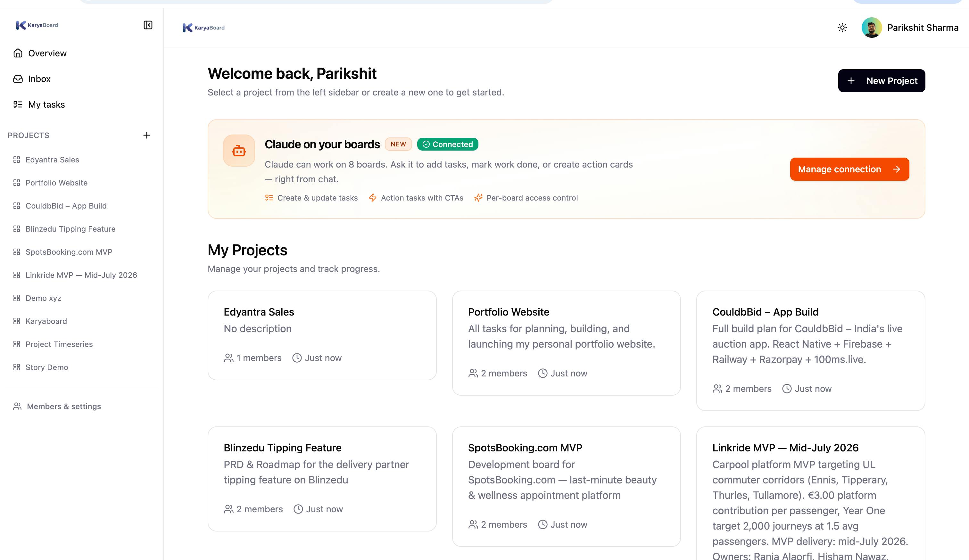Click the KaryaBoard logo in sidebar
The height and width of the screenshot is (560, 969).
pyautogui.click(x=37, y=25)
